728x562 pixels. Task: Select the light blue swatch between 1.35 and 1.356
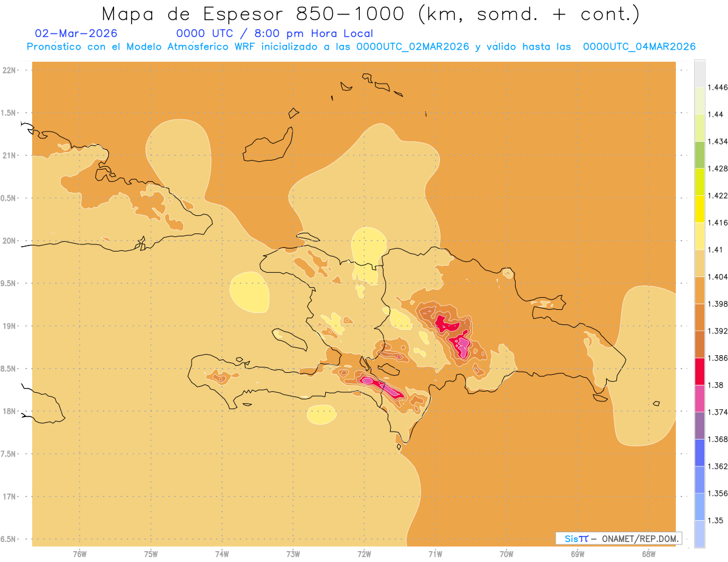coord(699,506)
